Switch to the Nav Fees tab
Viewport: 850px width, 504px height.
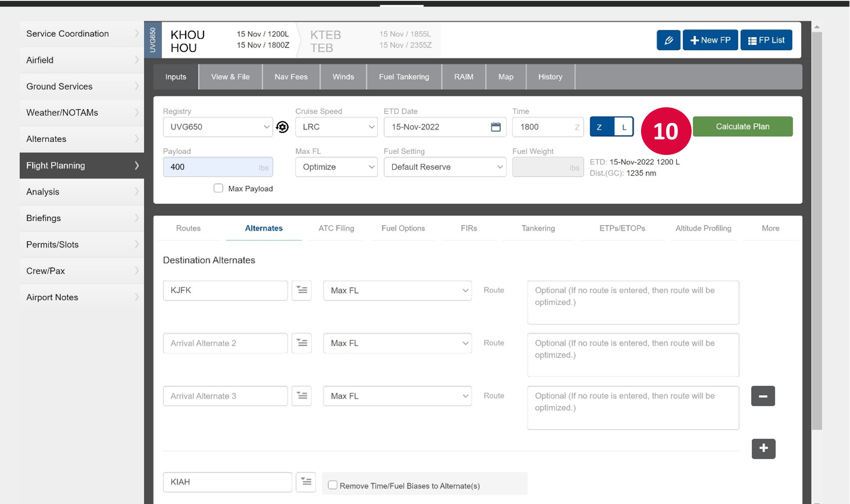[x=291, y=77]
